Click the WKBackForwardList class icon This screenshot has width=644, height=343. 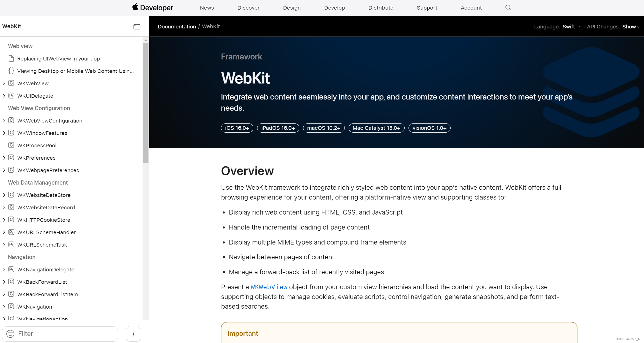tap(12, 282)
